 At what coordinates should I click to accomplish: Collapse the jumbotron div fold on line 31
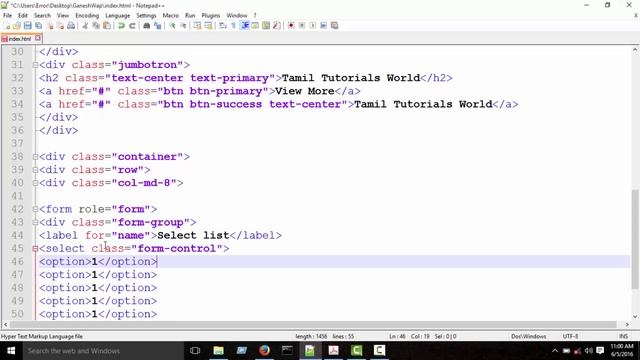(36, 65)
